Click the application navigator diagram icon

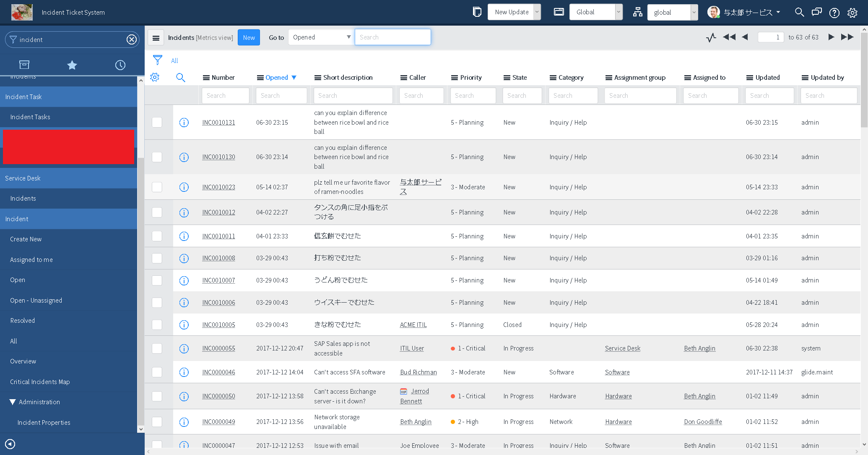pos(637,12)
